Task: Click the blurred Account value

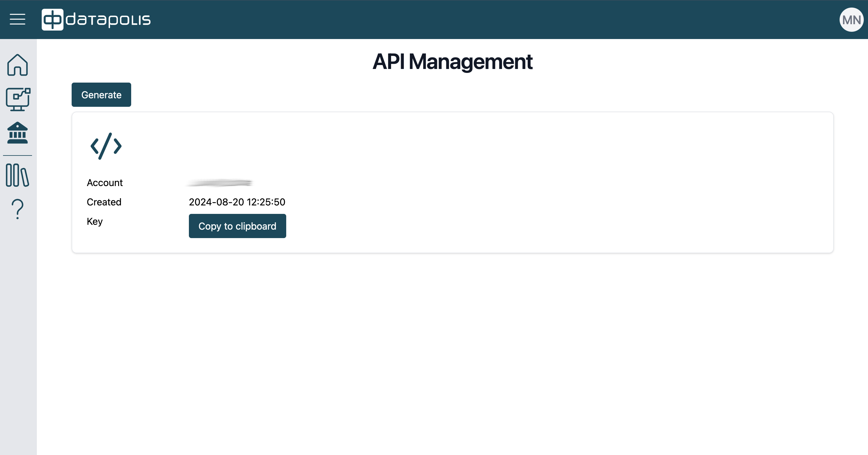Action: pos(220,183)
